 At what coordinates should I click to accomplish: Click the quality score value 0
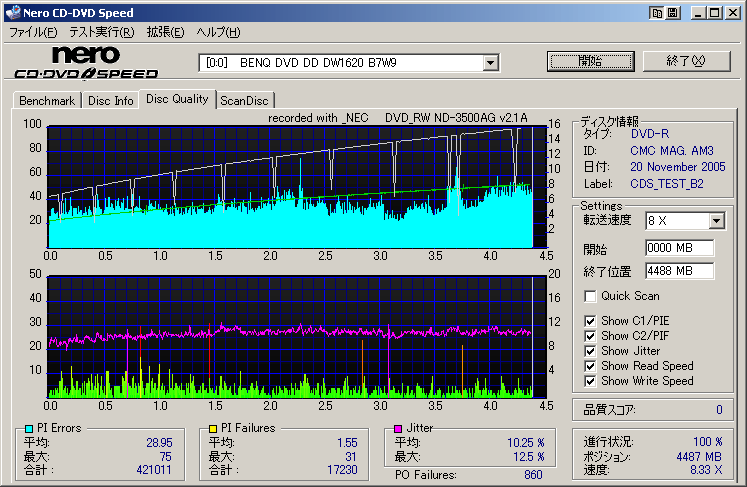[x=719, y=410]
